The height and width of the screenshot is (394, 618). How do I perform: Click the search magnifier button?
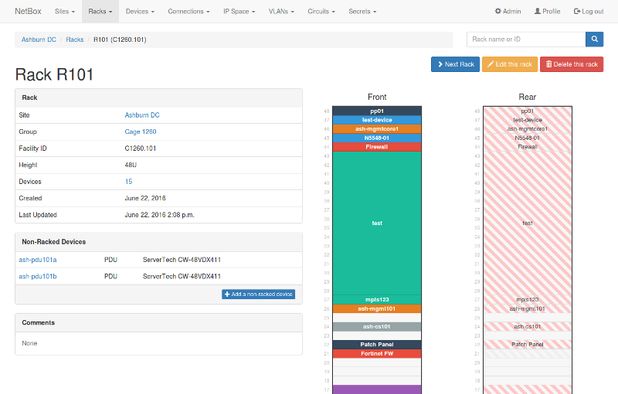pyautogui.click(x=594, y=39)
